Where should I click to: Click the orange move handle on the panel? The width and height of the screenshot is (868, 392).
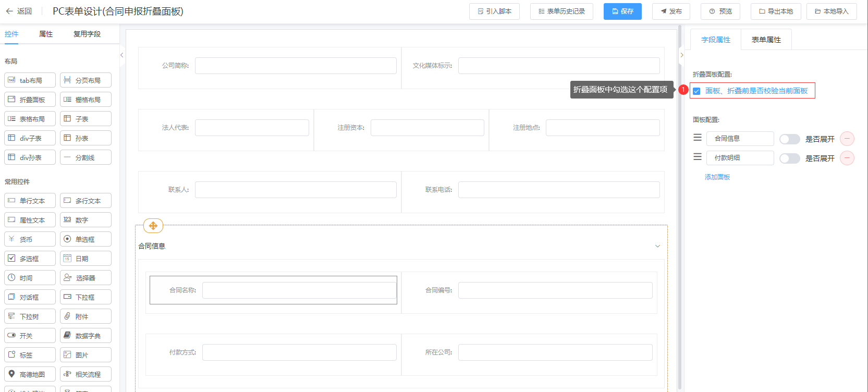pos(153,226)
